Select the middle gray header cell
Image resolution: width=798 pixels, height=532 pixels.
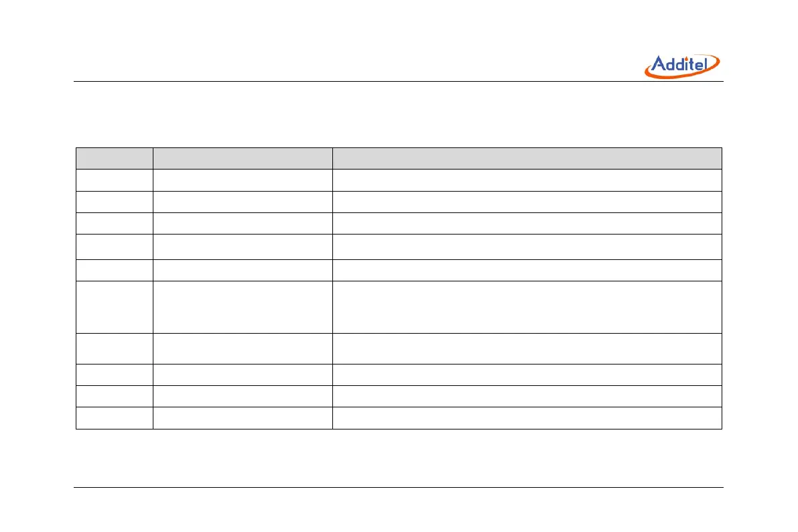243,158
